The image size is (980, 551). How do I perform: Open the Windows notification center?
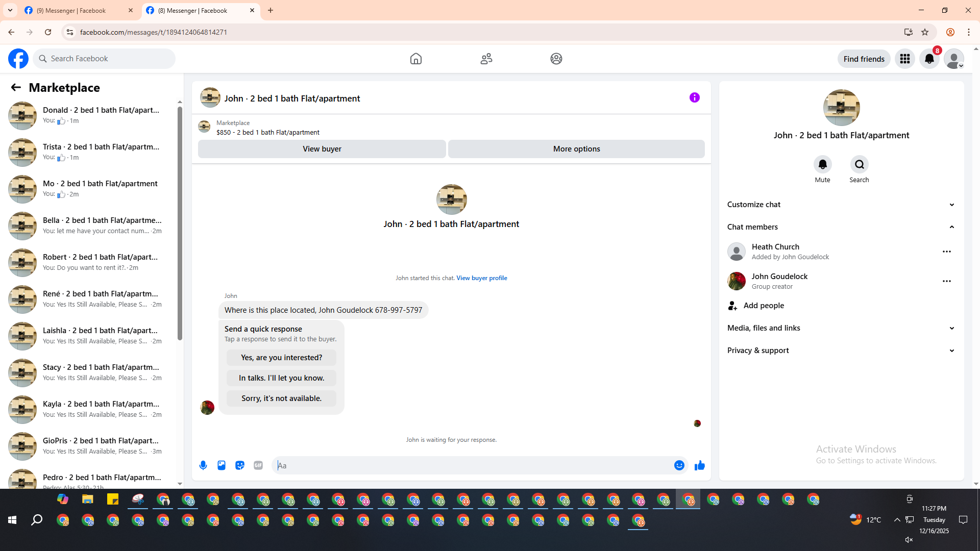click(x=963, y=520)
